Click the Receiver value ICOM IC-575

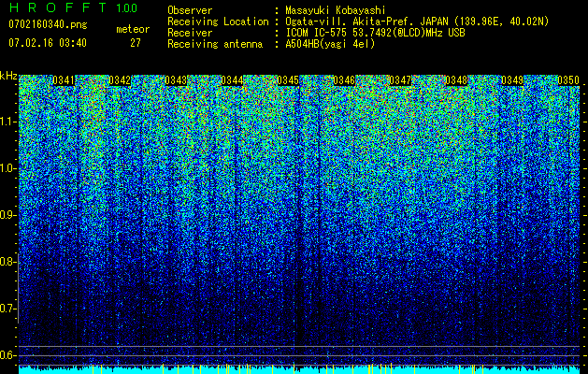point(375,33)
